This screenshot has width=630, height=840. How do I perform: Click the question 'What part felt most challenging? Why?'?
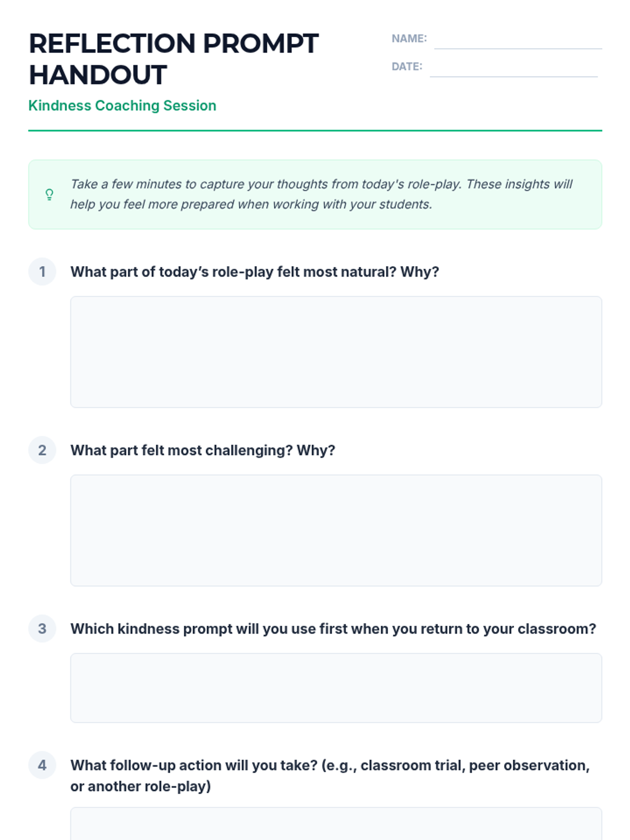point(203,450)
